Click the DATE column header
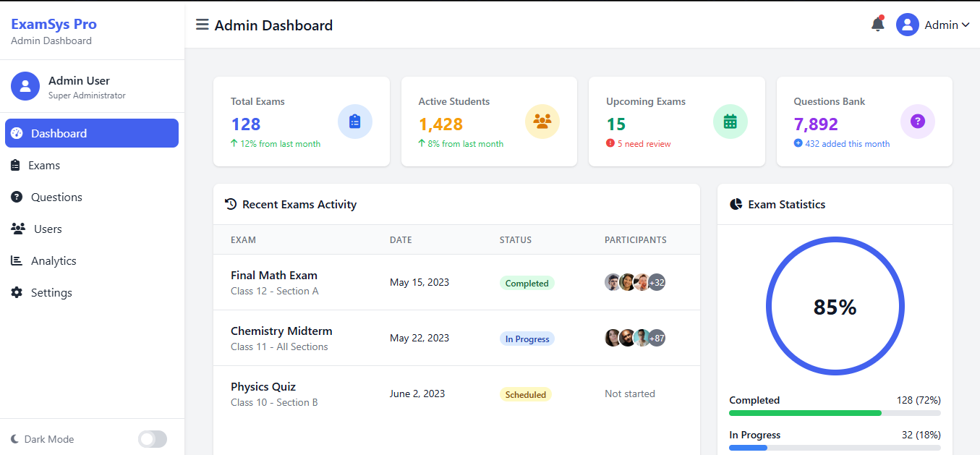This screenshot has height=455, width=980. tap(401, 239)
